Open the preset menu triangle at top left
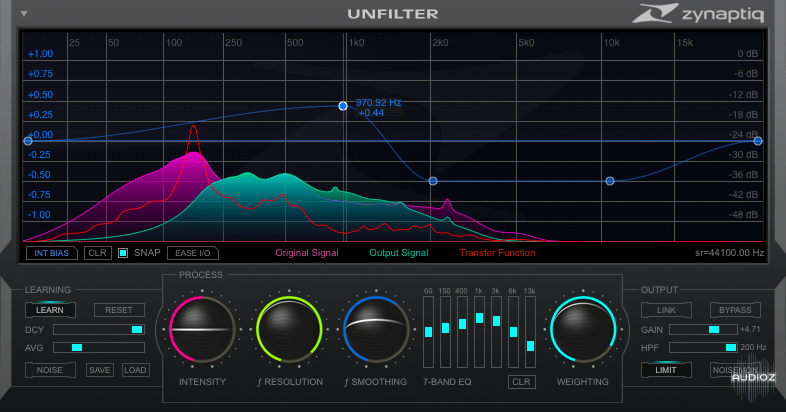The image size is (786, 412). click(x=24, y=14)
